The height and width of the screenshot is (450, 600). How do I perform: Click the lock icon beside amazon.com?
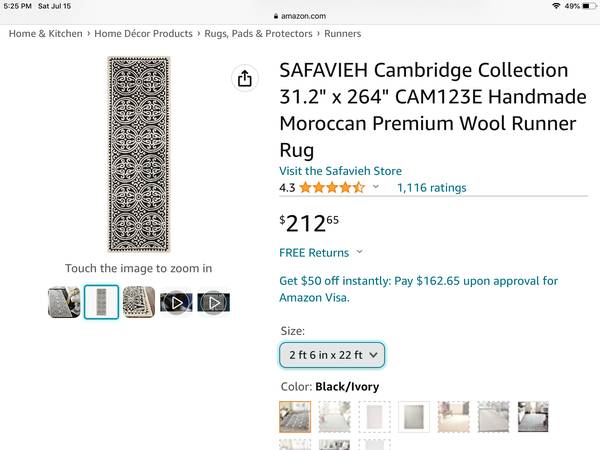[274, 17]
